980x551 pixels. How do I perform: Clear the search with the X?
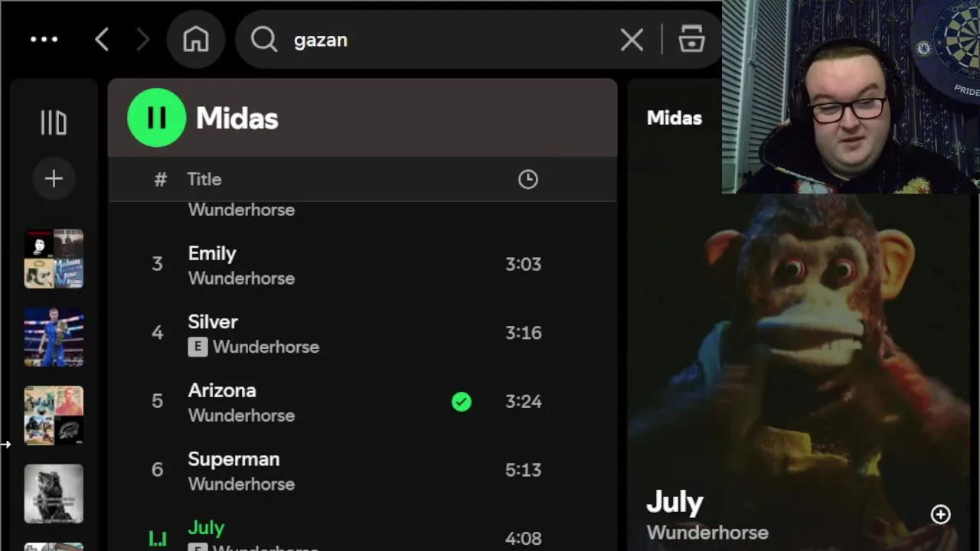pyautogui.click(x=632, y=40)
